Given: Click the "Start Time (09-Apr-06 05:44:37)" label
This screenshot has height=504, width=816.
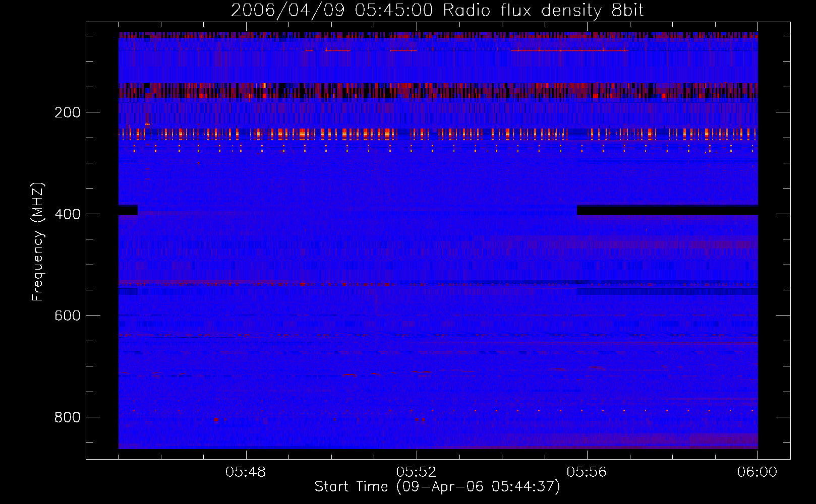Looking at the screenshot, I should pyautogui.click(x=437, y=487).
